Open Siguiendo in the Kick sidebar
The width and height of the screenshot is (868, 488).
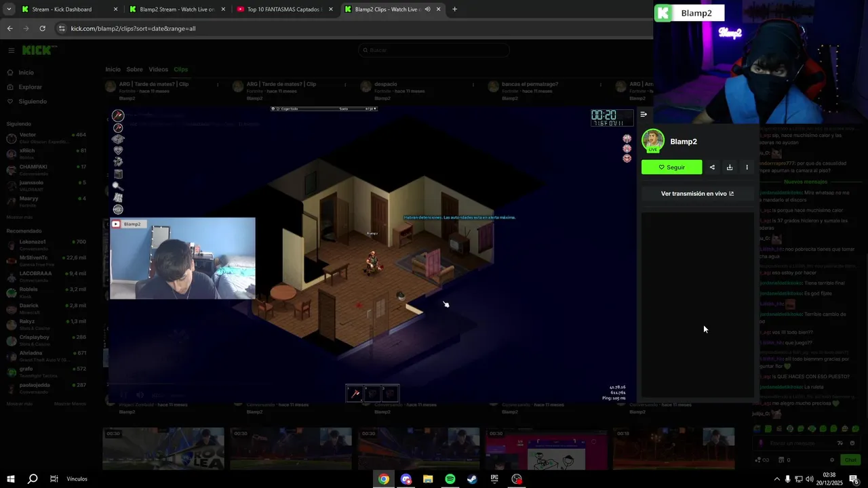pos(33,102)
